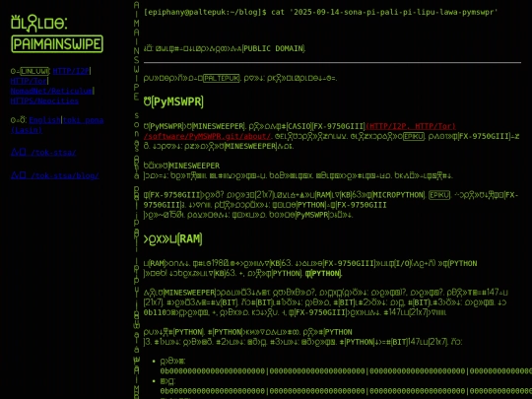Switch the page language to English

44,120
